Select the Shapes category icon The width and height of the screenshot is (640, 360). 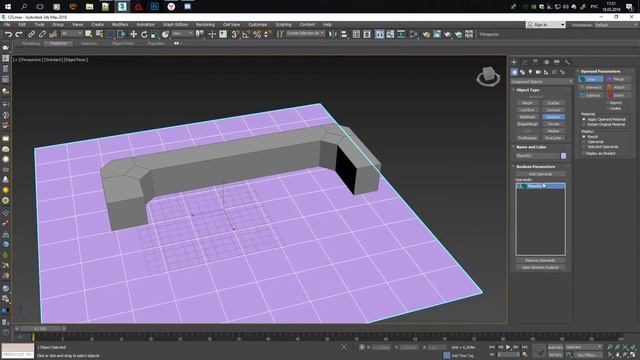click(522, 72)
